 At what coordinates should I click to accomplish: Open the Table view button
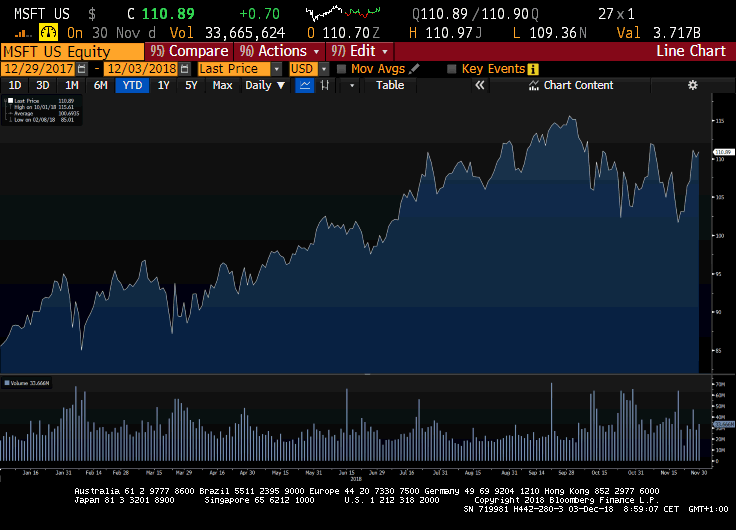[390, 85]
